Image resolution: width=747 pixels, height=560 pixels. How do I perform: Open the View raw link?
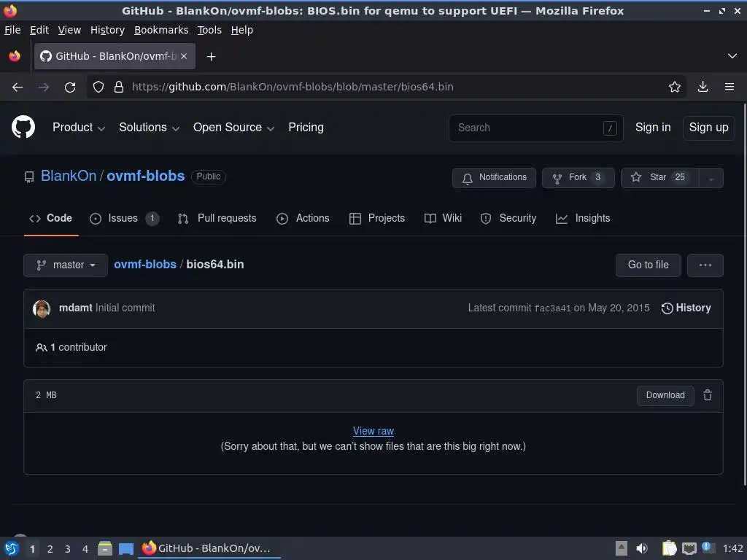pyautogui.click(x=373, y=431)
